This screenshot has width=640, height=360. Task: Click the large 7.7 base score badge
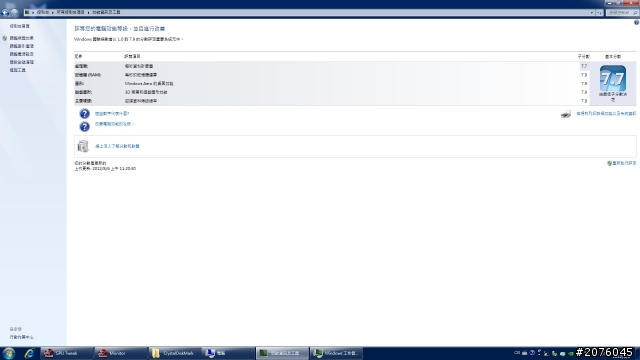613,78
